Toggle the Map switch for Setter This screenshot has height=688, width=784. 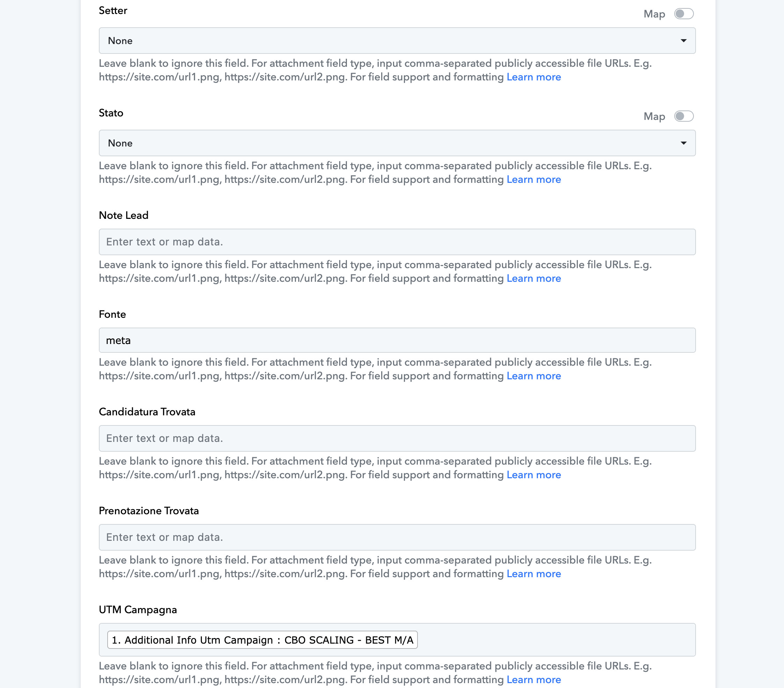pos(684,14)
